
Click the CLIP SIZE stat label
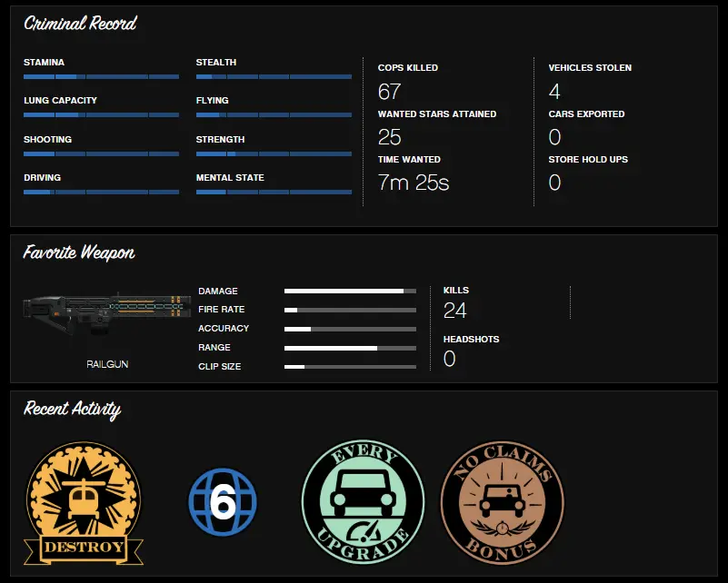tap(220, 366)
